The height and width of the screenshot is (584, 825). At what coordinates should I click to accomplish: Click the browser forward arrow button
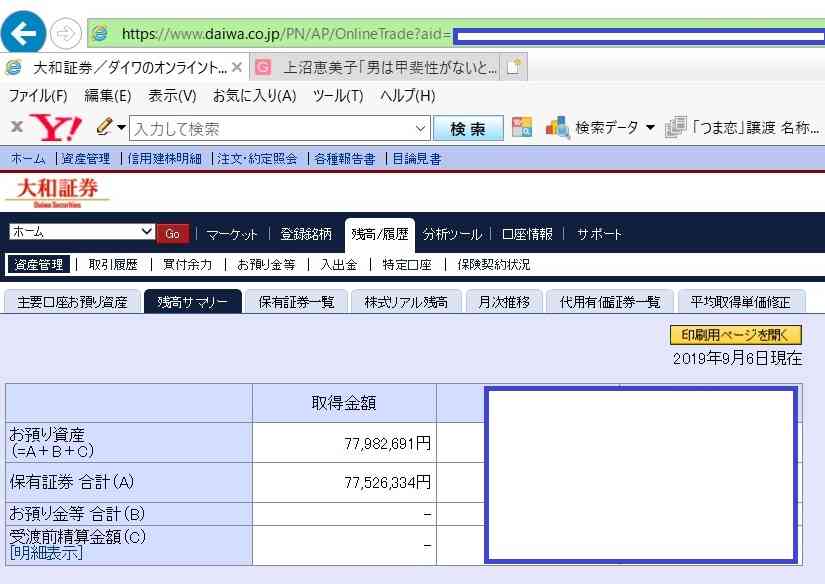coord(66,34)
